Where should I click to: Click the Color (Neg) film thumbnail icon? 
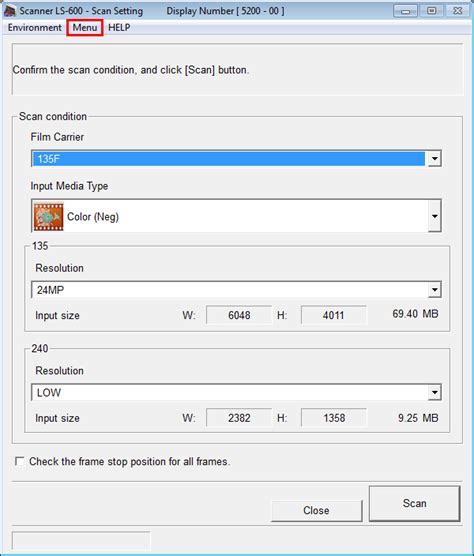tap(49, 217)
